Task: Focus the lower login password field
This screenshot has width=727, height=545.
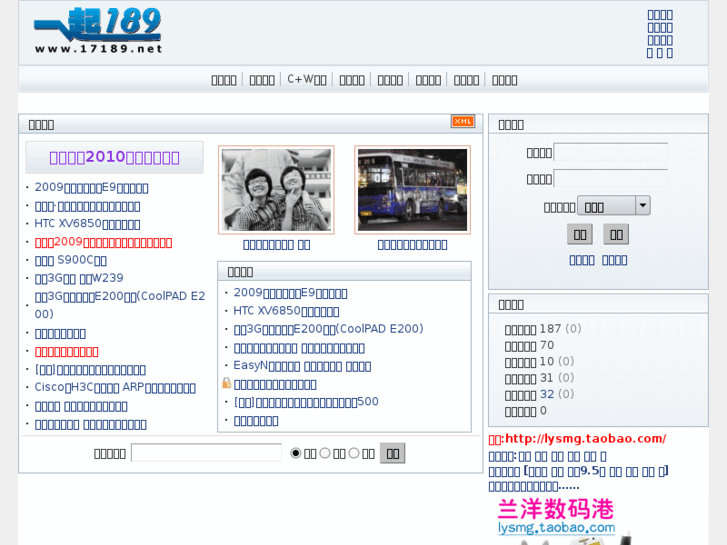Action: 611,179
